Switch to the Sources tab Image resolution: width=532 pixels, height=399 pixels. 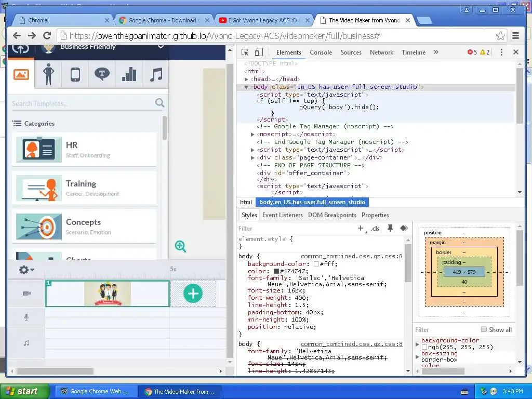pos(351,52)
